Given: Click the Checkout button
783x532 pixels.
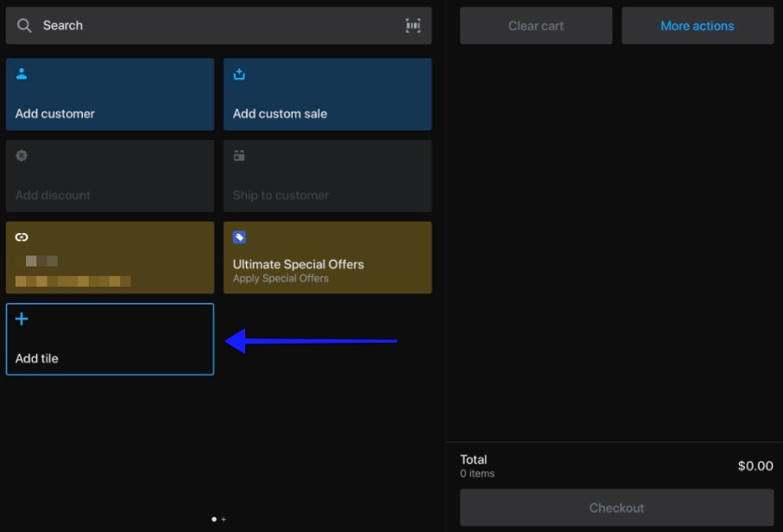Looking at the screenshot, I should click(x=616, y=508).
